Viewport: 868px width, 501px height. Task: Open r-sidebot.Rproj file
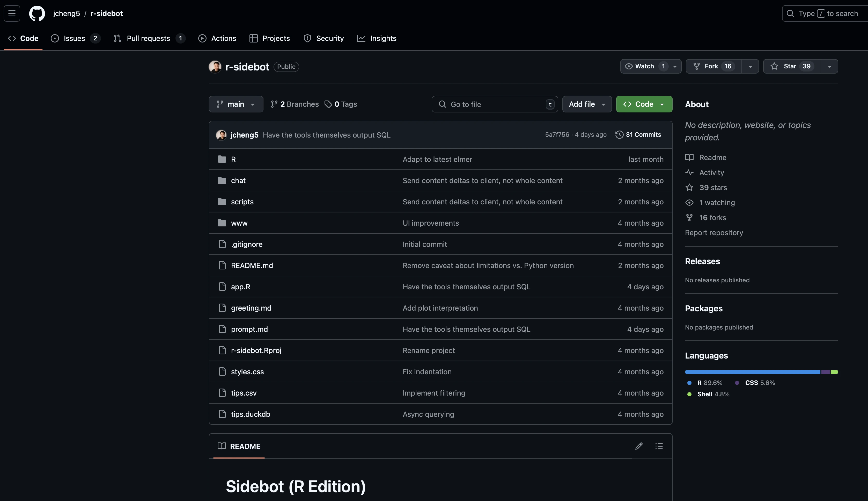pos(256,350)
